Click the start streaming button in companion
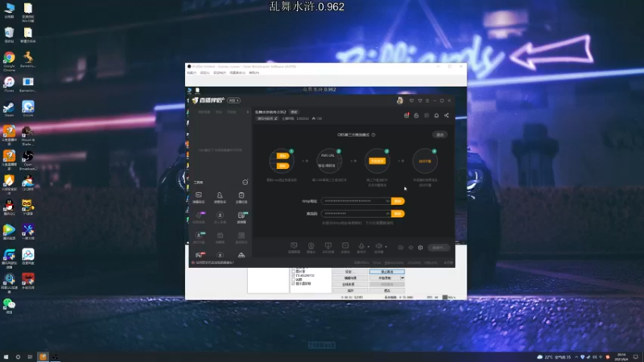 439,248
